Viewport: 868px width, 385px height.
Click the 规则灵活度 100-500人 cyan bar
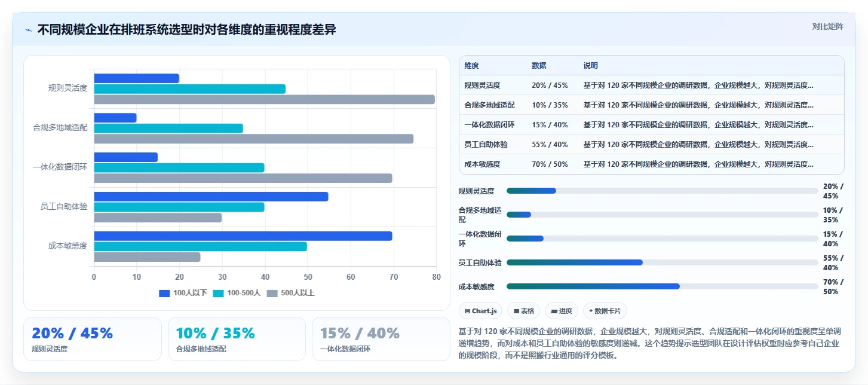[x=190, y=89]
